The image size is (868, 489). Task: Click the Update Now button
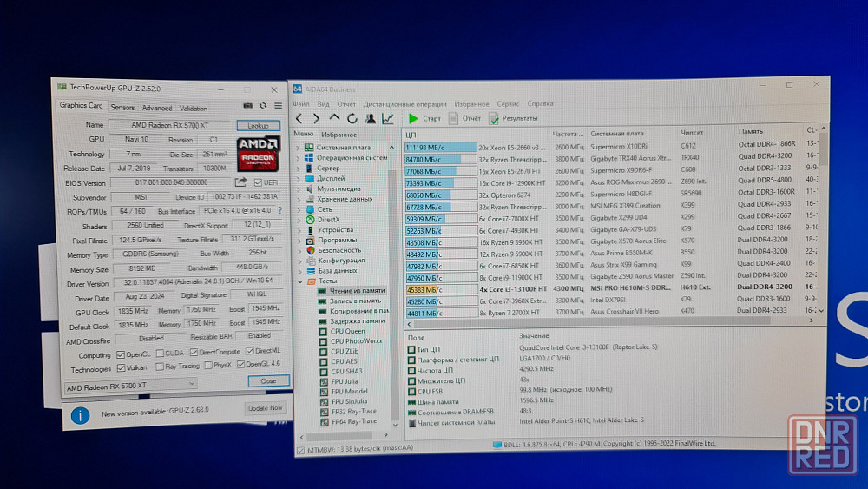point(265,408)
